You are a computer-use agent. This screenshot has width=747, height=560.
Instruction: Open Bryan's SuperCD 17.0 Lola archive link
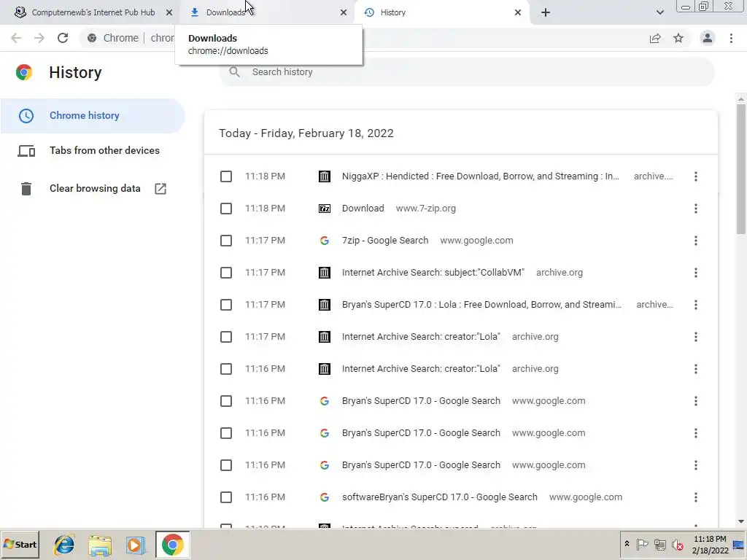click(x=481, y=305)
